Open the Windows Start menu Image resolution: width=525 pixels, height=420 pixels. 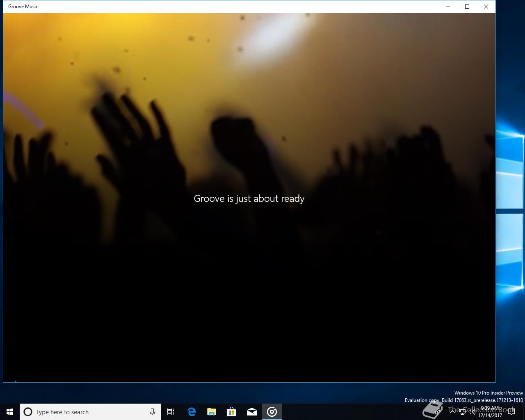pos(10,412)
